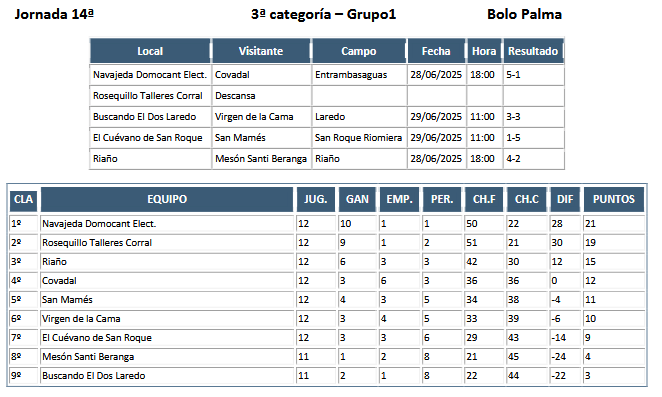This screenshot has height=397, width=662.
Task: Select the PUNTOS column header
Action: click(614, 199)
